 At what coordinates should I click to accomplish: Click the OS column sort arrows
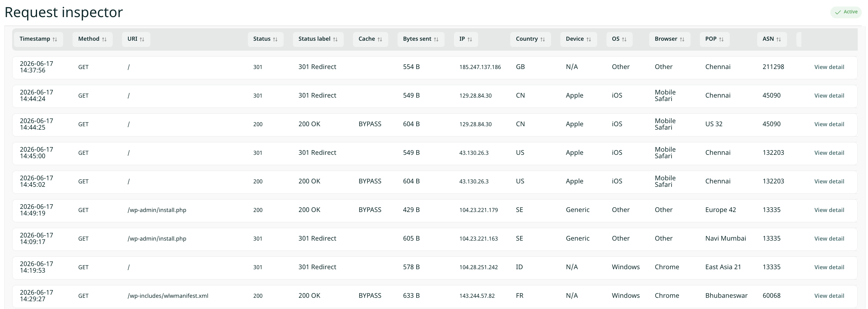624,39
